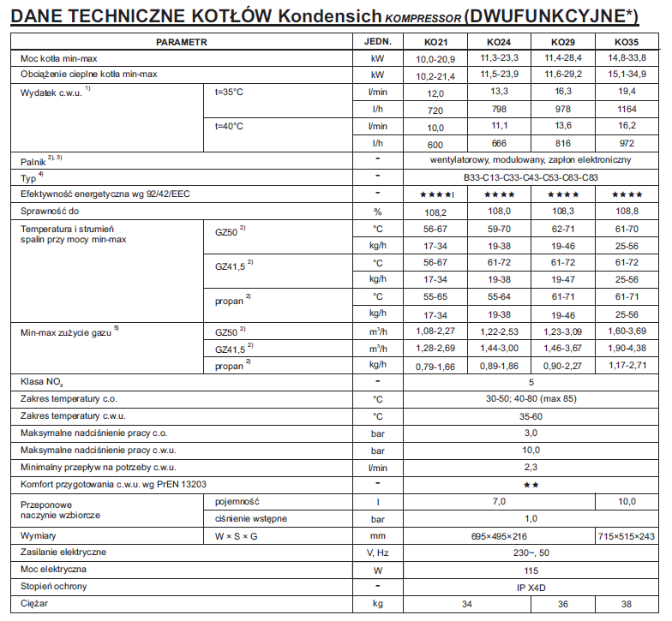This screenshot has height=621, width=672.
Task: Click the two-star comfort rating
Action: 531,485
